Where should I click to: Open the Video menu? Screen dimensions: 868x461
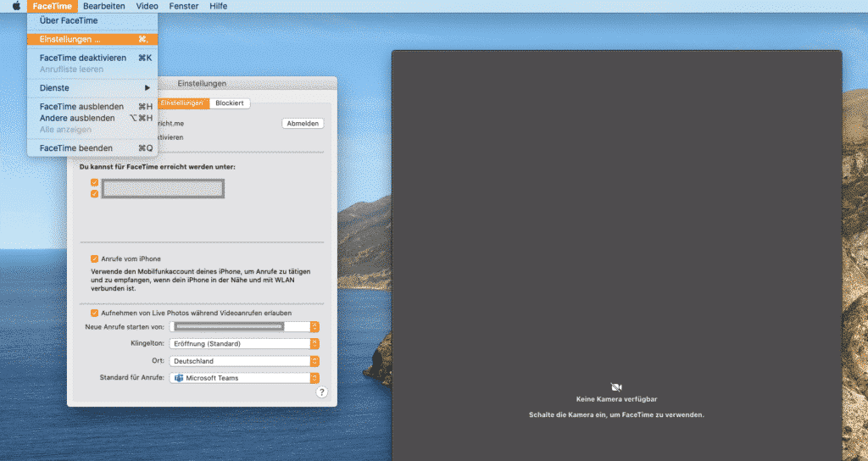pyautogui.click(x=147, y=6)
